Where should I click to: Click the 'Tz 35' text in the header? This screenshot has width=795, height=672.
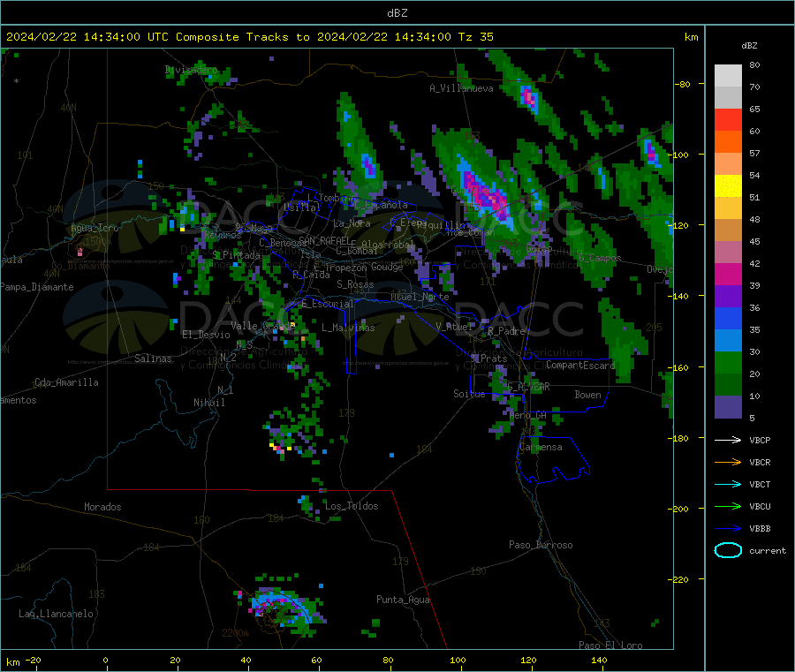475,37
